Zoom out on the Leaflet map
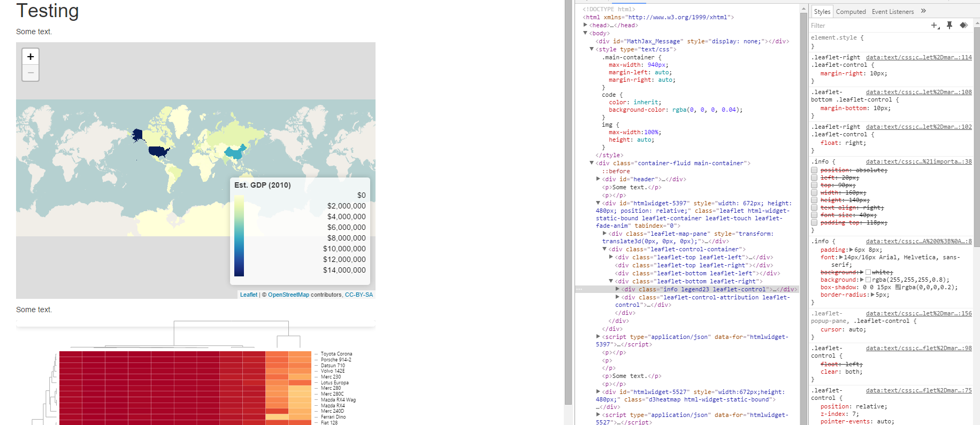This screenshot has height=425, width=980. click(30, 73)
